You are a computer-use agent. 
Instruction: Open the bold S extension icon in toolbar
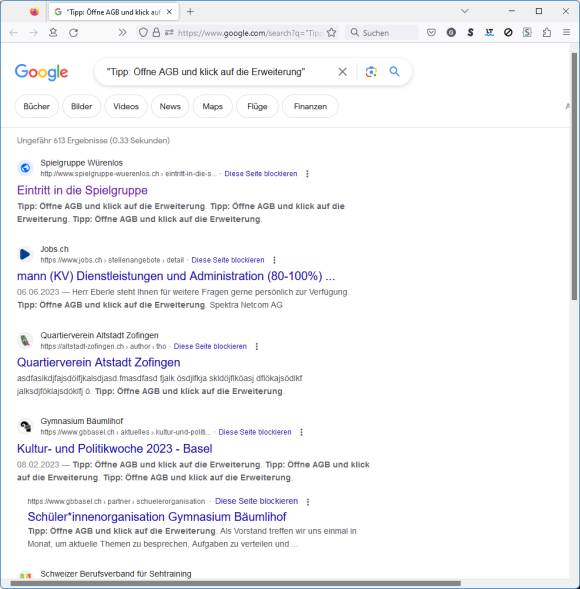[x=470, y=33]
